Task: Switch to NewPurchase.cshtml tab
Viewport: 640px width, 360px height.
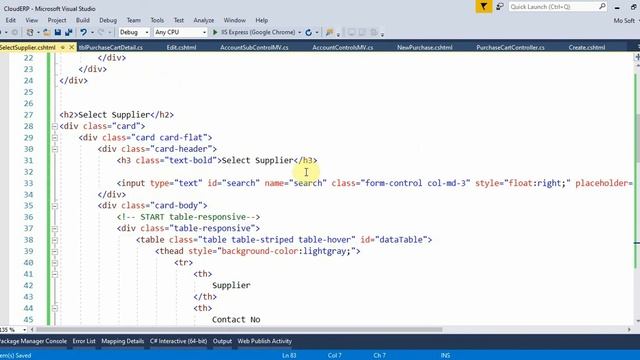Action: (424, 47)
